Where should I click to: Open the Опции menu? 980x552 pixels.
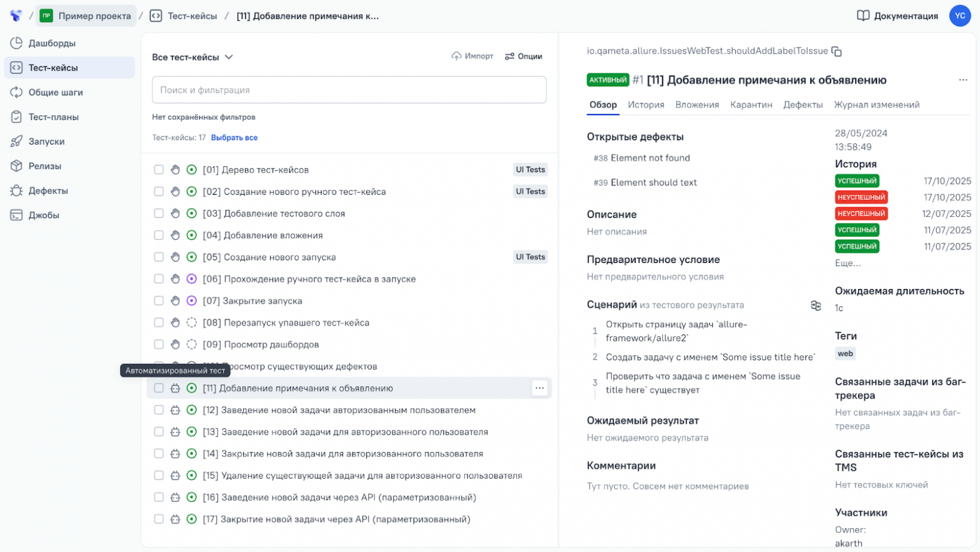pos(523,57)
